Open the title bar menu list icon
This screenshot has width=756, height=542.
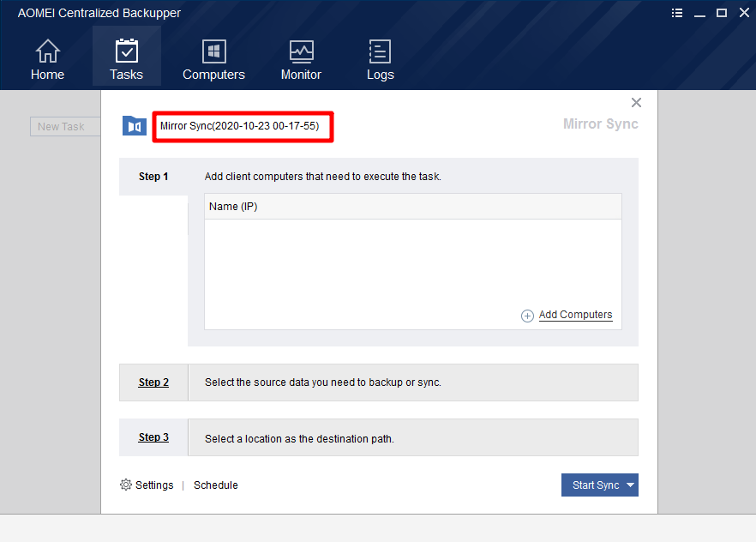[677, 13]
